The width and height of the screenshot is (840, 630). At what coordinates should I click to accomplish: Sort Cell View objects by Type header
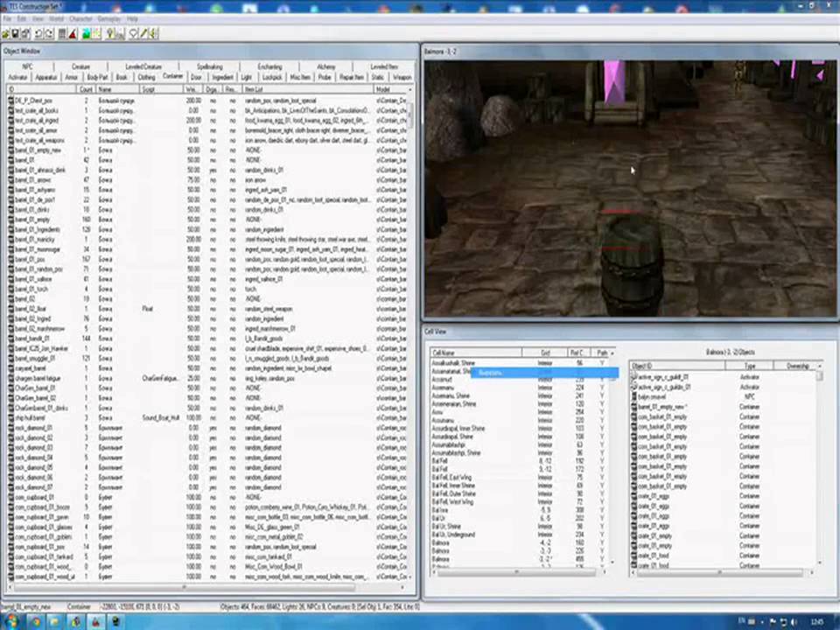click(750, 366)
